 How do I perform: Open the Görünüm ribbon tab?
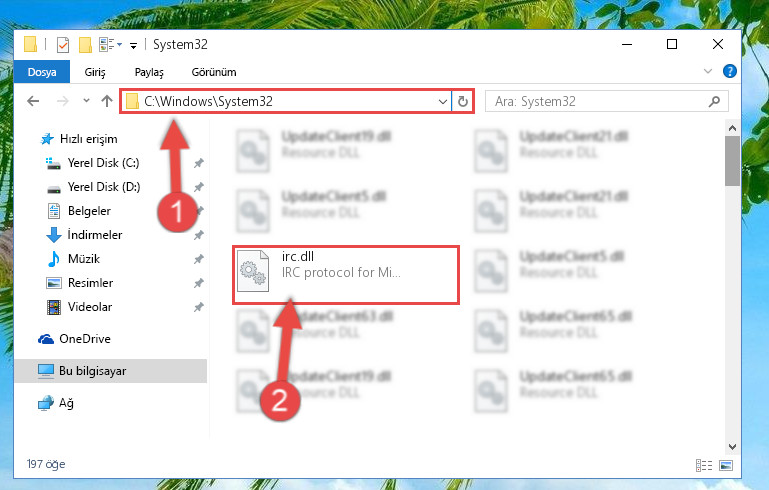[x=214, y=72]
